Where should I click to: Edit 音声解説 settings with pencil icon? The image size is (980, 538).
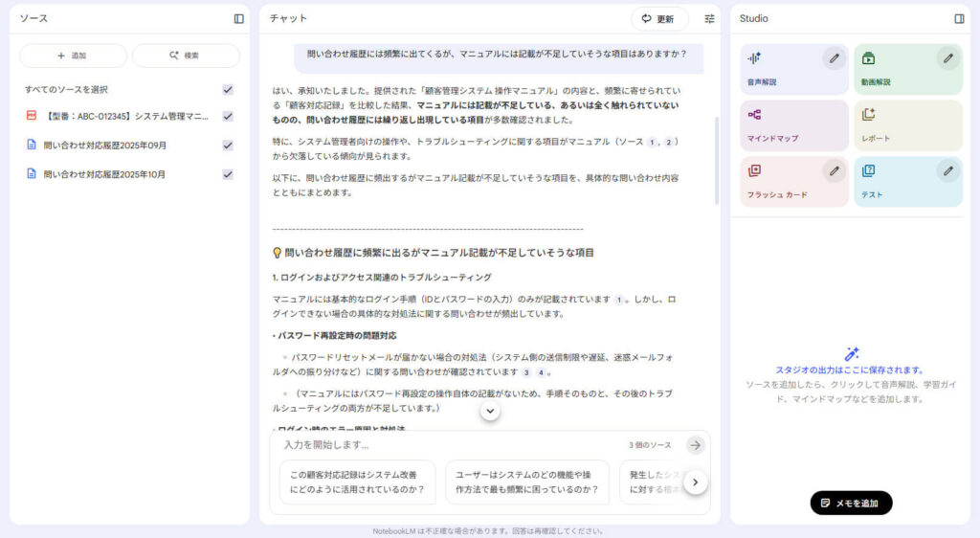click(x=835, y=58)
